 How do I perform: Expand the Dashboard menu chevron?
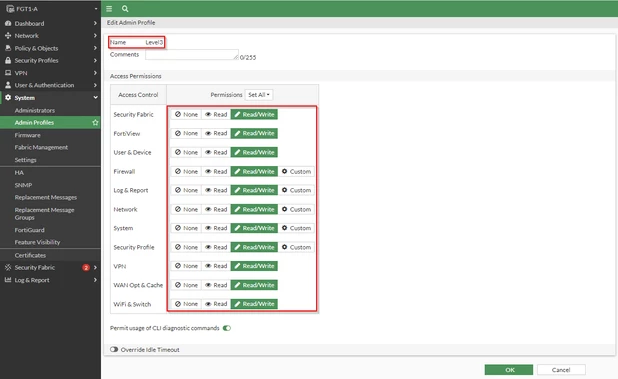pos(95,23)
